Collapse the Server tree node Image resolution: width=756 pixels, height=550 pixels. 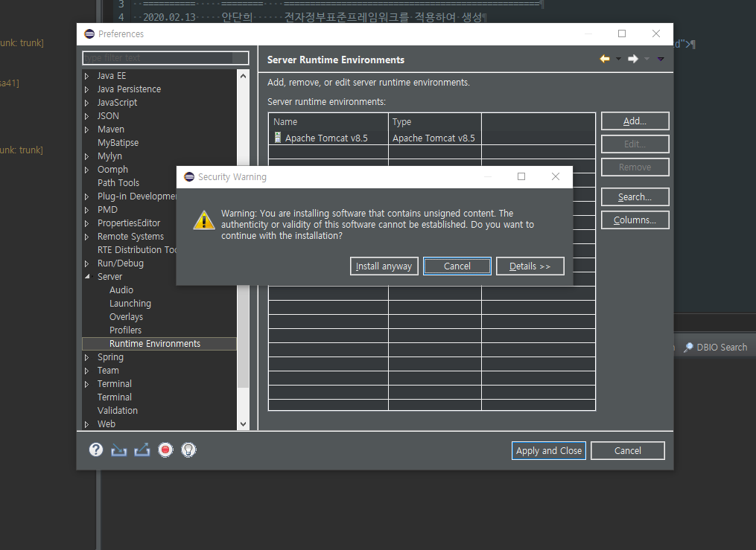(87, 277)
